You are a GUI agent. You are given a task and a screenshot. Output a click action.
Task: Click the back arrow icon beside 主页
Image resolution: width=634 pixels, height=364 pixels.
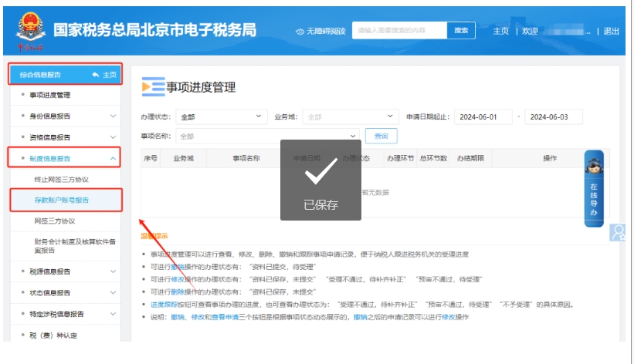[95, 75]
